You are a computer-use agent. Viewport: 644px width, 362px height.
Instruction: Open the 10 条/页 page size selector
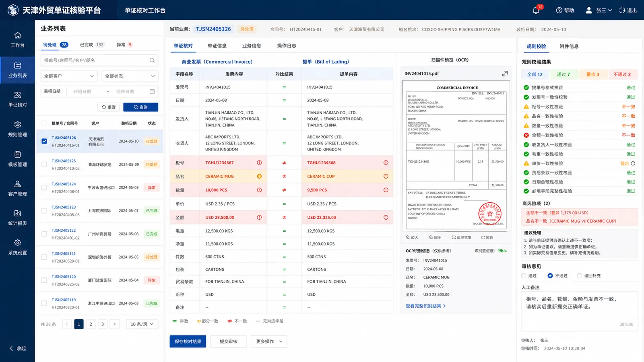click(x=142, y=324)
